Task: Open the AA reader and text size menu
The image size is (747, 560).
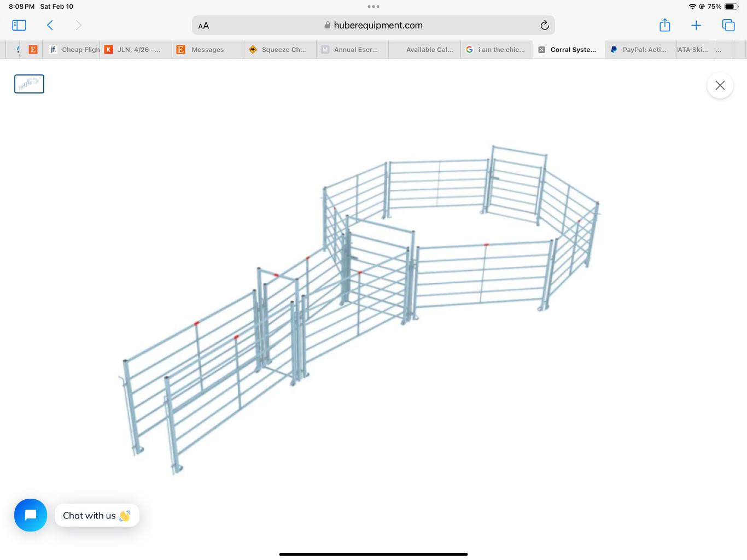Action: pyautogui.click(x=203, y=26)
